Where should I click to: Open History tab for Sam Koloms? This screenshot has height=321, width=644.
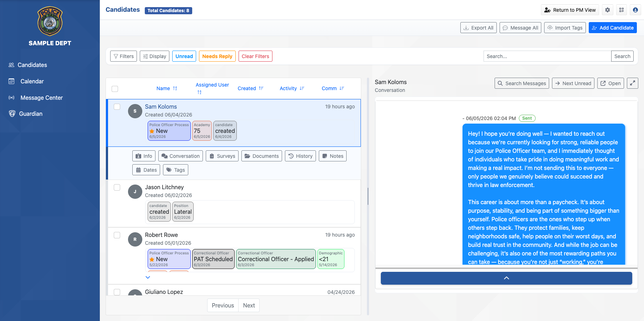pos(300,156)
